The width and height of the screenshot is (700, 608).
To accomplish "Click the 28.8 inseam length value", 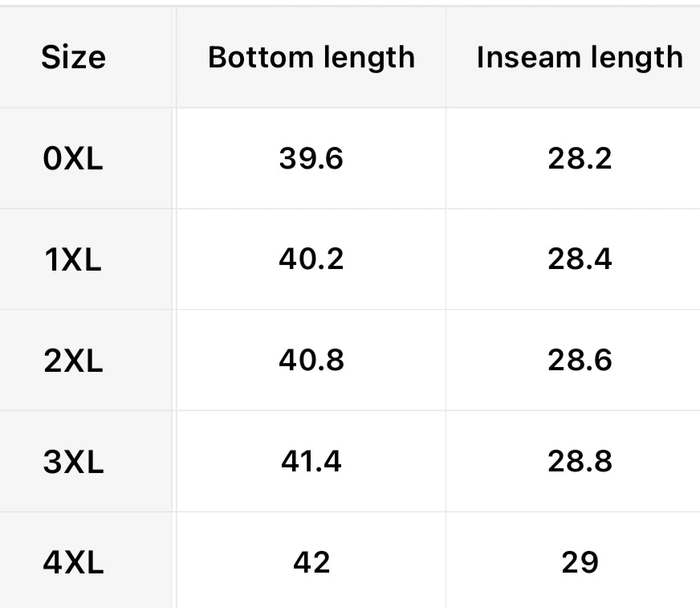I will [x=580, y=462].
